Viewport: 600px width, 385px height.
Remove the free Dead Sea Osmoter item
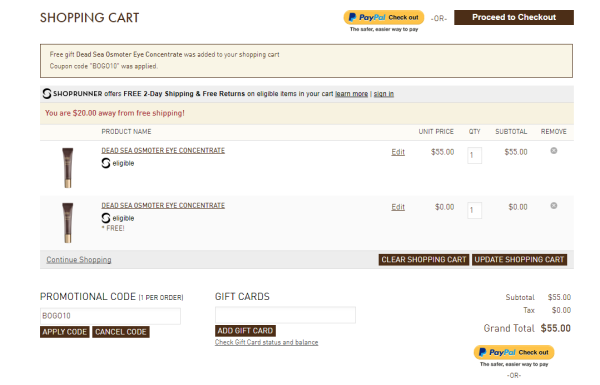pyautogui.click(x=553, y=206)
